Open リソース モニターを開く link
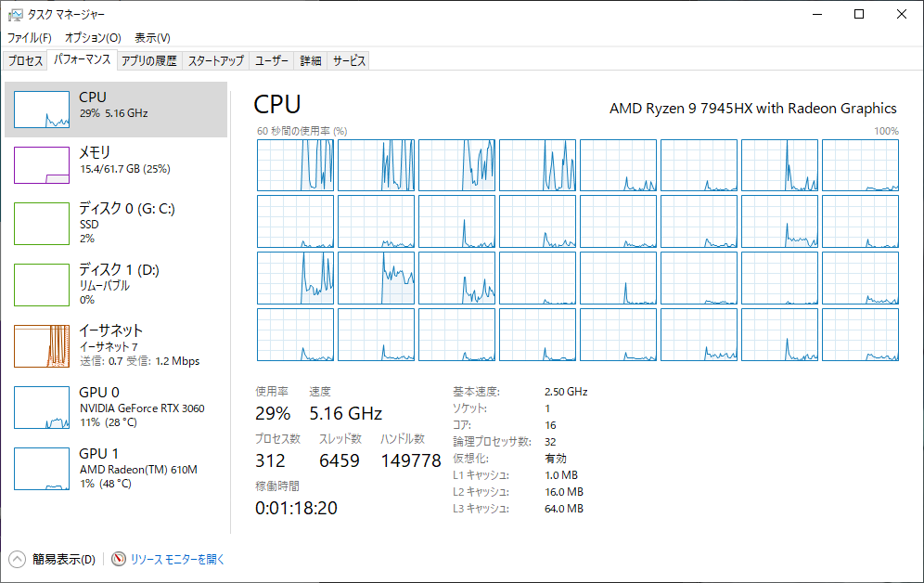Screen dimensions: 924x583 (x=177, y=560)
